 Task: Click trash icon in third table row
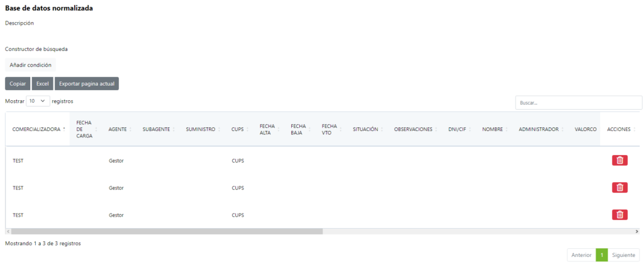coord(619,215)
